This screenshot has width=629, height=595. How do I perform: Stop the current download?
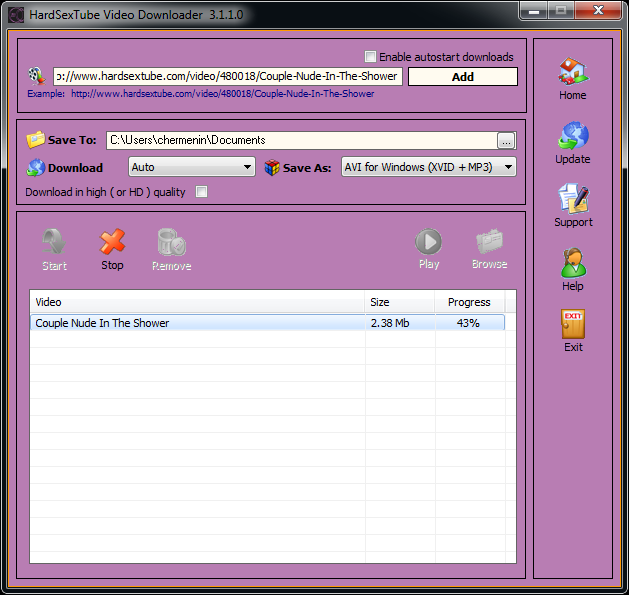112,242
